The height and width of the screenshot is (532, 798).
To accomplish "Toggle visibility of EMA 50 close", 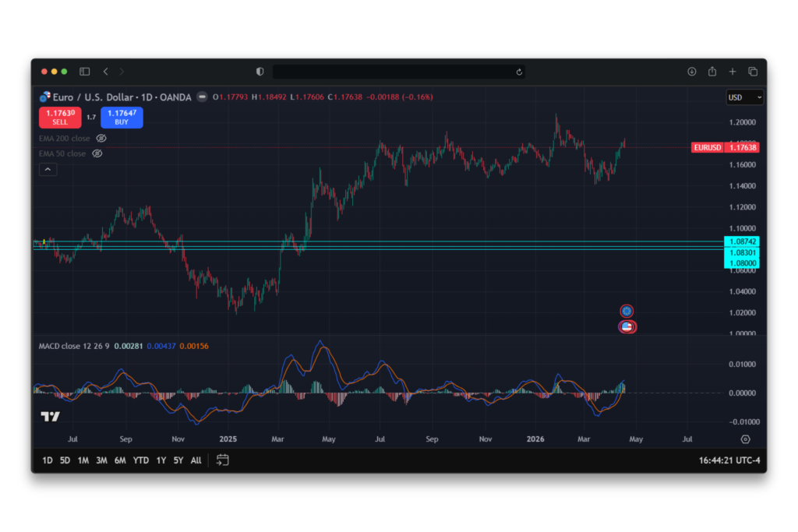I will pyautogui.click(x=97, y=153).
